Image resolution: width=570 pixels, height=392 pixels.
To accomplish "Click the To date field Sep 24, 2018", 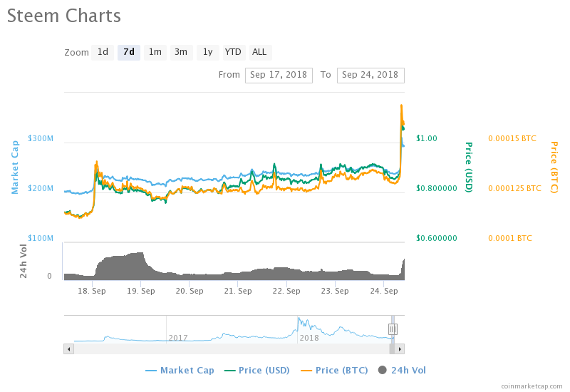I will pos(370,76).
